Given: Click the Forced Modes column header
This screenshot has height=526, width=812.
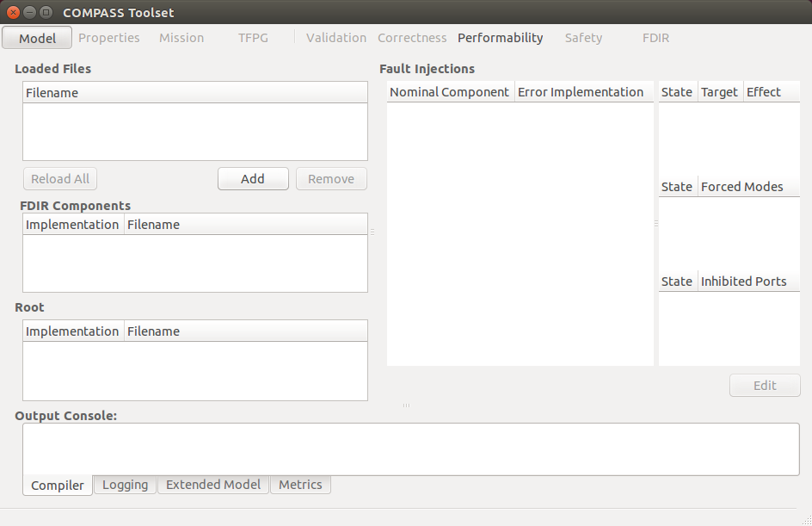Looking at the screenshot, I should pos(749,187).
